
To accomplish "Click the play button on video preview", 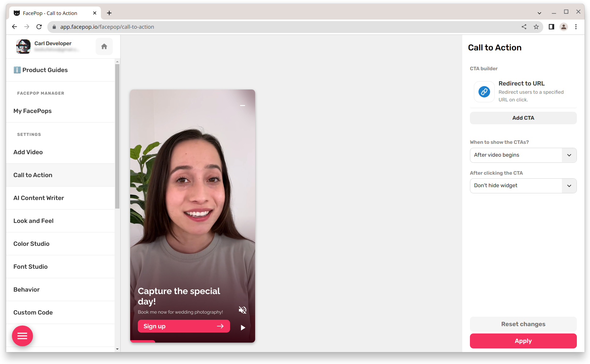I will [x=243, y=328].
